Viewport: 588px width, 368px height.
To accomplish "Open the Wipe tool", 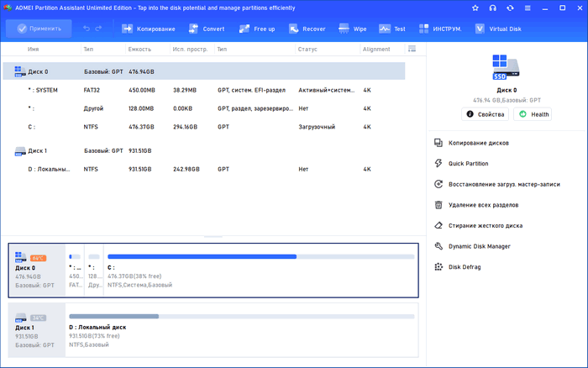I will tap(354, 29).
